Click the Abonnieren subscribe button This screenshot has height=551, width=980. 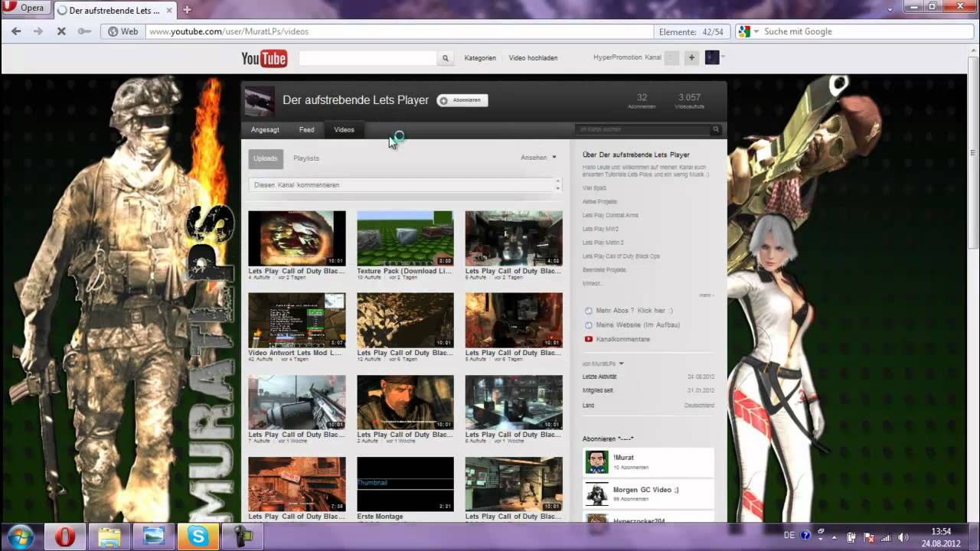pos(462,100)
